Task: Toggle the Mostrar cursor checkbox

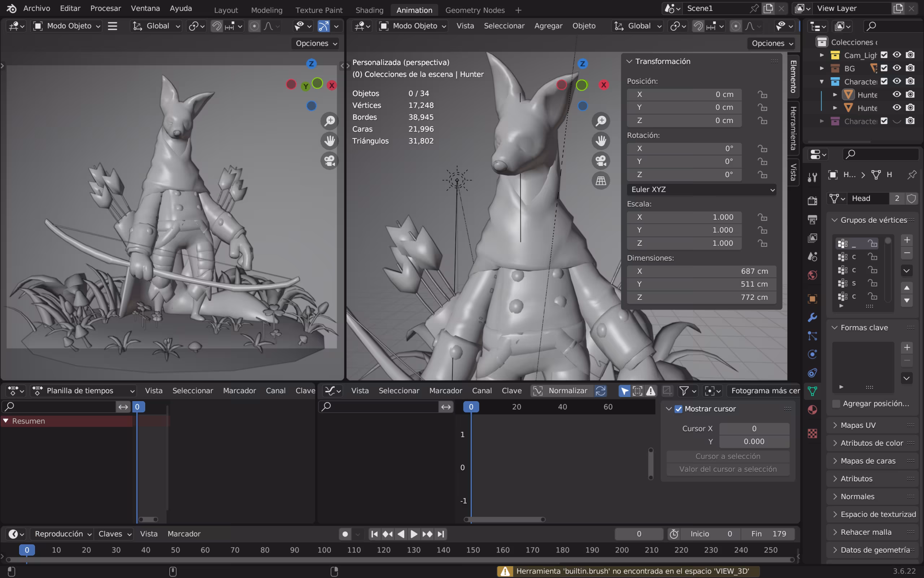Action: click(x=679, y=409)
